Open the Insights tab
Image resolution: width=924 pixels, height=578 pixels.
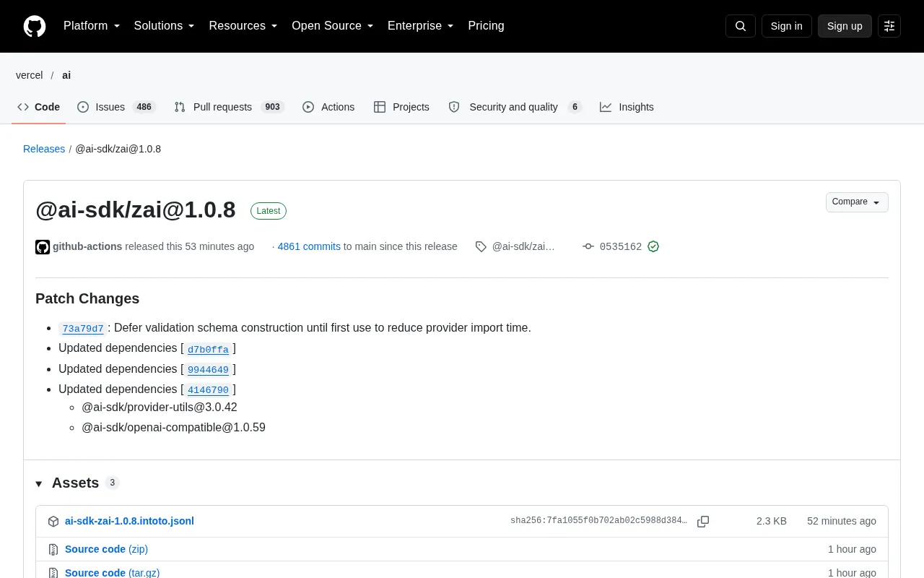pyautogui.click(x=627, y=107)
